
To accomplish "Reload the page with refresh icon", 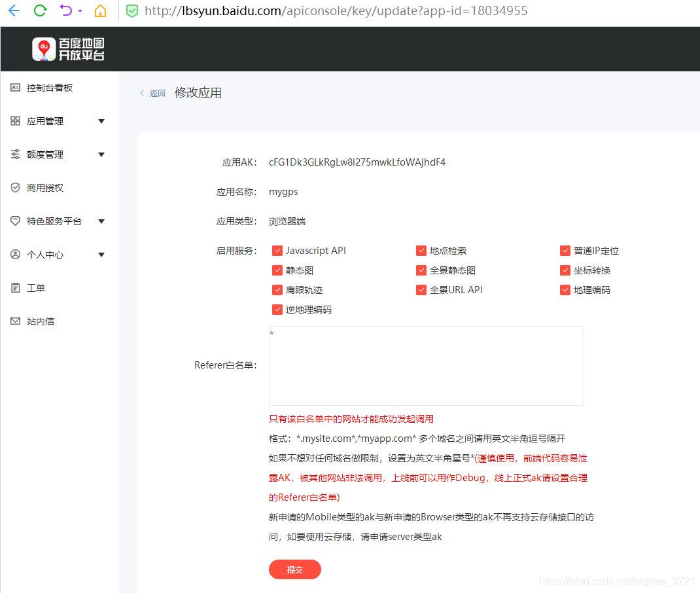I will pyautogui.click(x=40, y=10).
